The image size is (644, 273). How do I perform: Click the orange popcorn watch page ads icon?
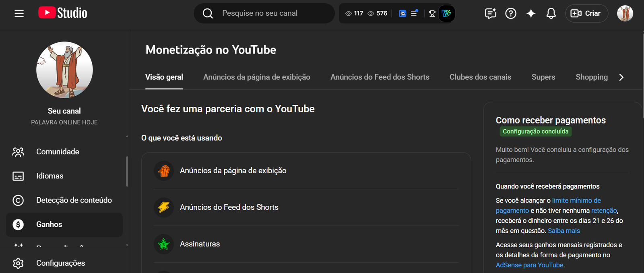click(164, 171)
